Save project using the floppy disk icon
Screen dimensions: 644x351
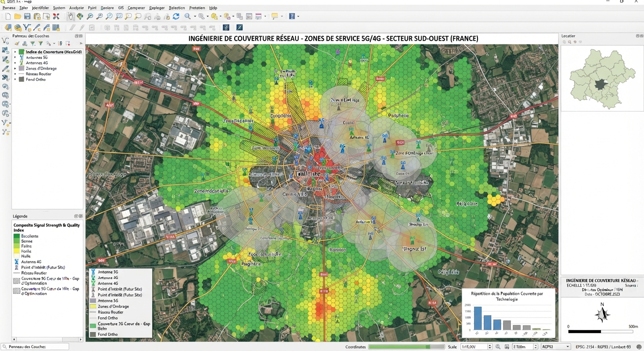[x=27, y=16]
